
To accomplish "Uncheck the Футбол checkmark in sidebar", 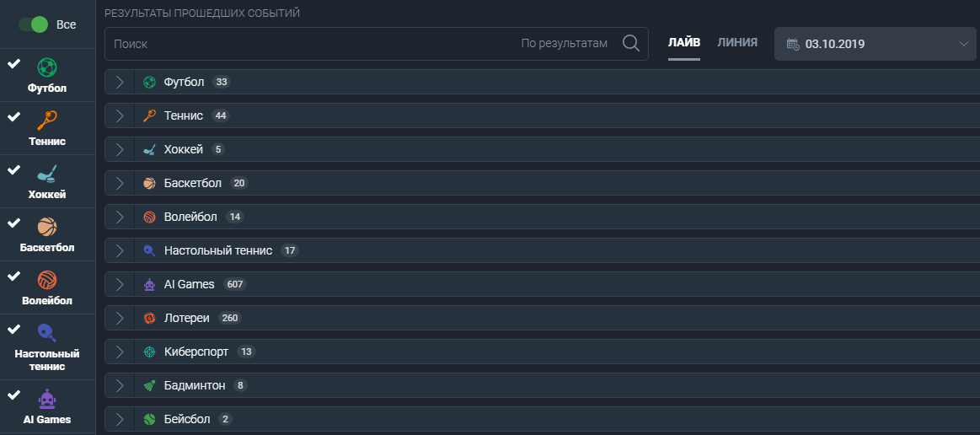I will [13, 64].
